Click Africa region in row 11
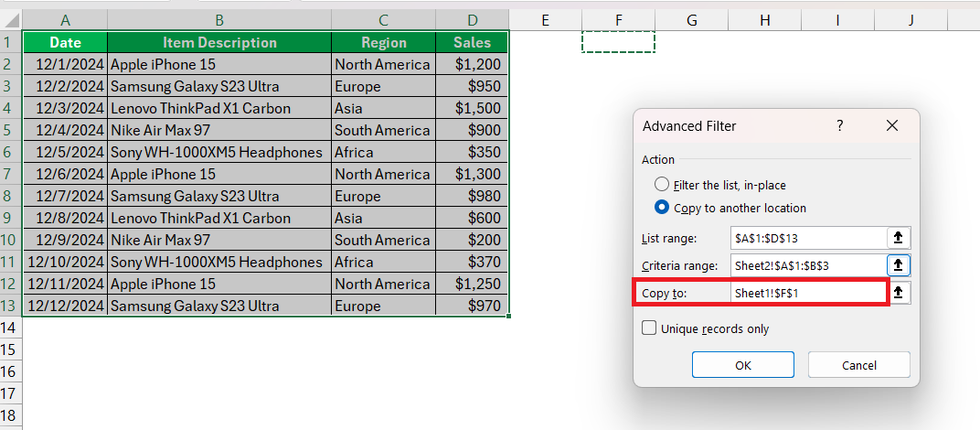 pos(384,263)
